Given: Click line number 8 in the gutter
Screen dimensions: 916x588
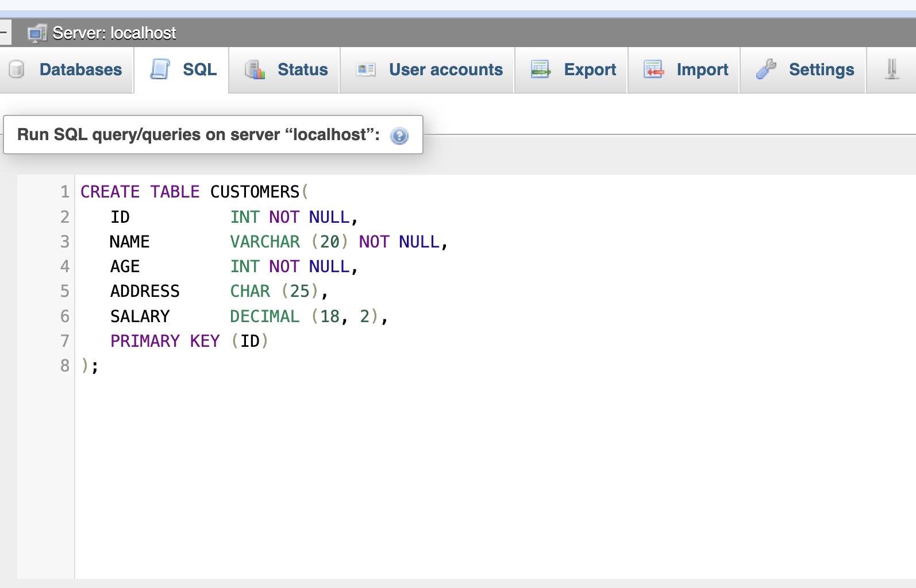Looking at the screenshot, I should (x=65, y=366).
